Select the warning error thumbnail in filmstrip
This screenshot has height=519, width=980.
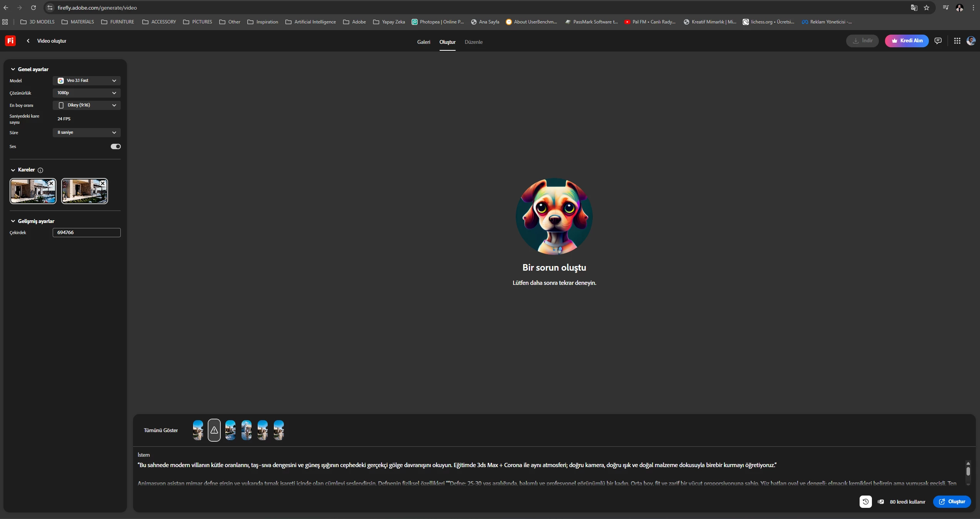(214, 430)
